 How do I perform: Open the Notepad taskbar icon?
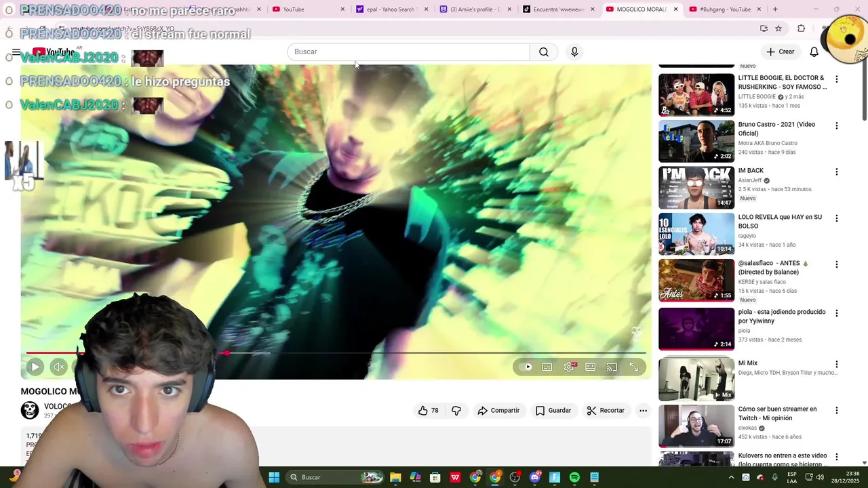[x=595, y=477]
